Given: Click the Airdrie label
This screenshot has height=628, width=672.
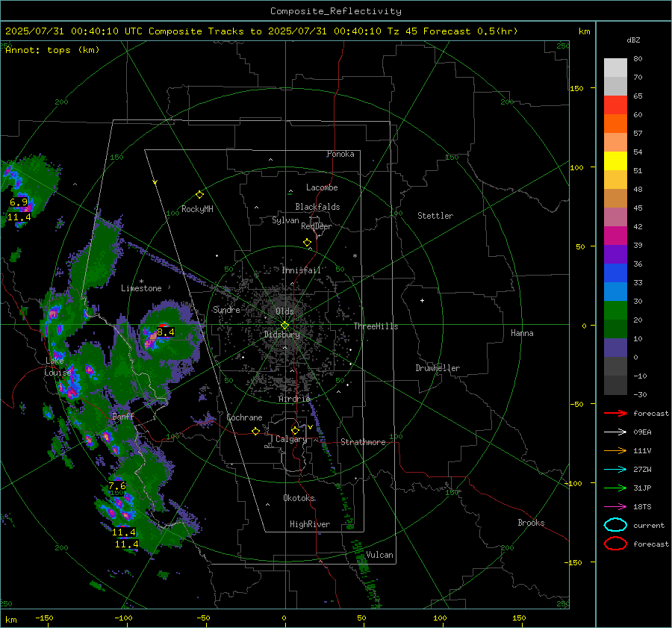Looking at the screenshot, I should pyautogui.click(x=294, y=399).
